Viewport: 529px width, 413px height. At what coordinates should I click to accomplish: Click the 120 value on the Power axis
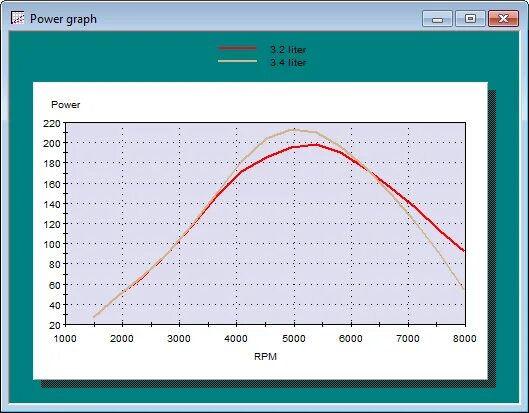coord(52,224)
